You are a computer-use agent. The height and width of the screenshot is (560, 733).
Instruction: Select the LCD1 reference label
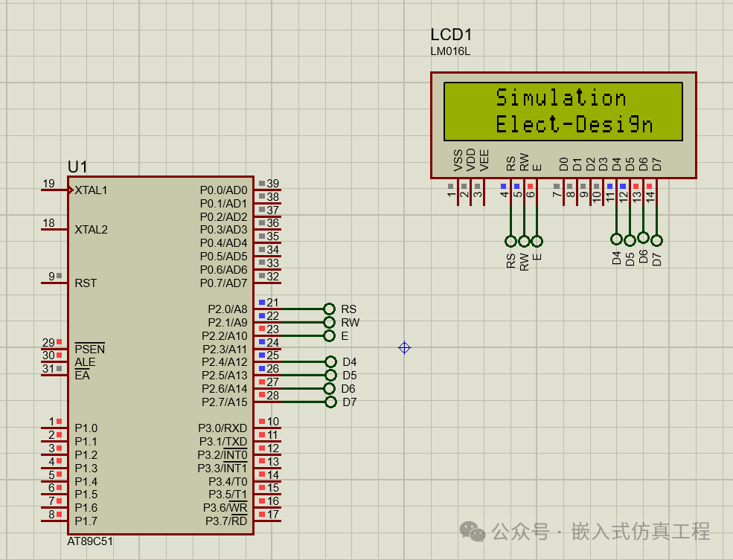point(451,34)
